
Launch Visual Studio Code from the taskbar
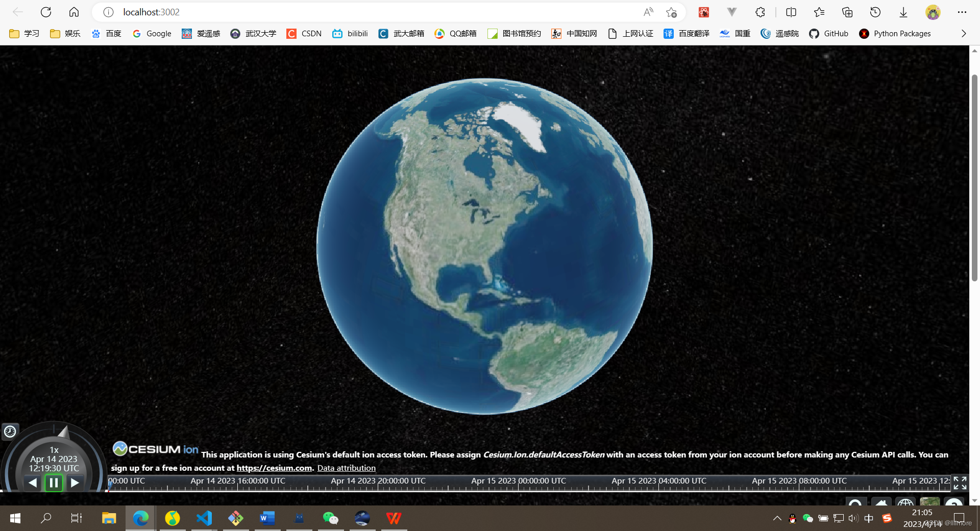(x=204, y=518)
